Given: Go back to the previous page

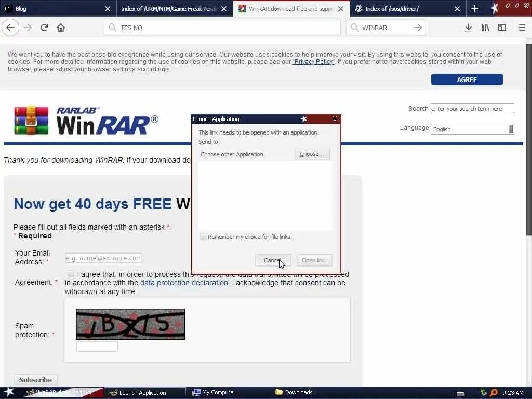Looking at the screenshot, I should (10, 28).
